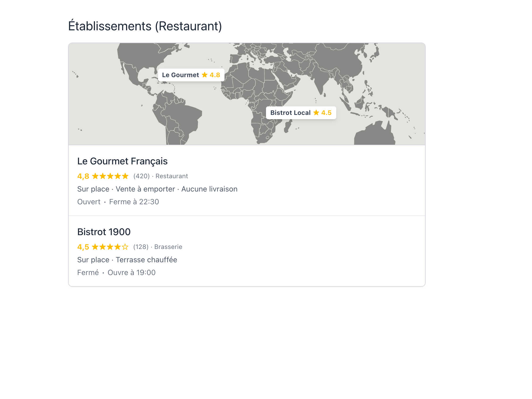Image resolution: width=532 pixels, height=399 pixels.
Task: Expand the Ouvert · Ferme à 22:30 hours
Action: pos(118,202)
